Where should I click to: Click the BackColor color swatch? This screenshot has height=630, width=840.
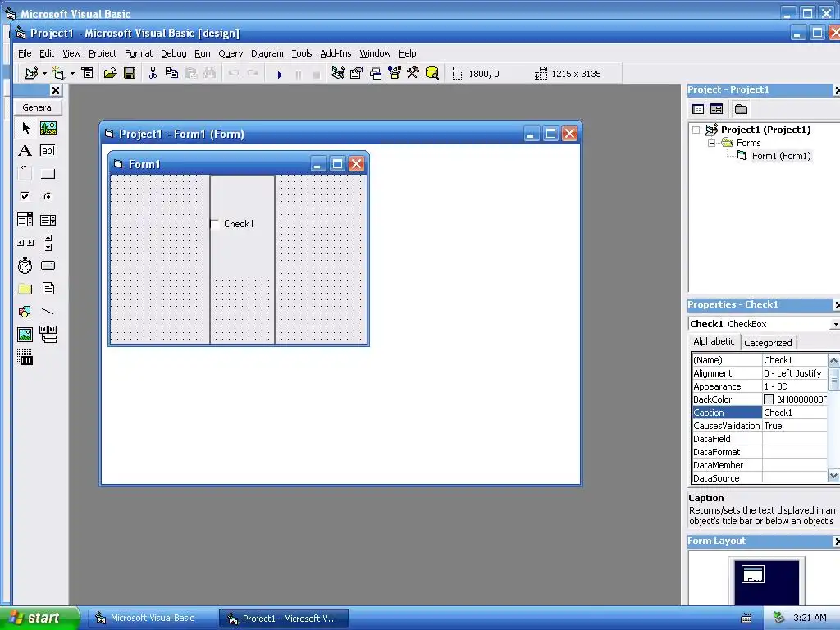pyautogui.click(x=768, y=399)
